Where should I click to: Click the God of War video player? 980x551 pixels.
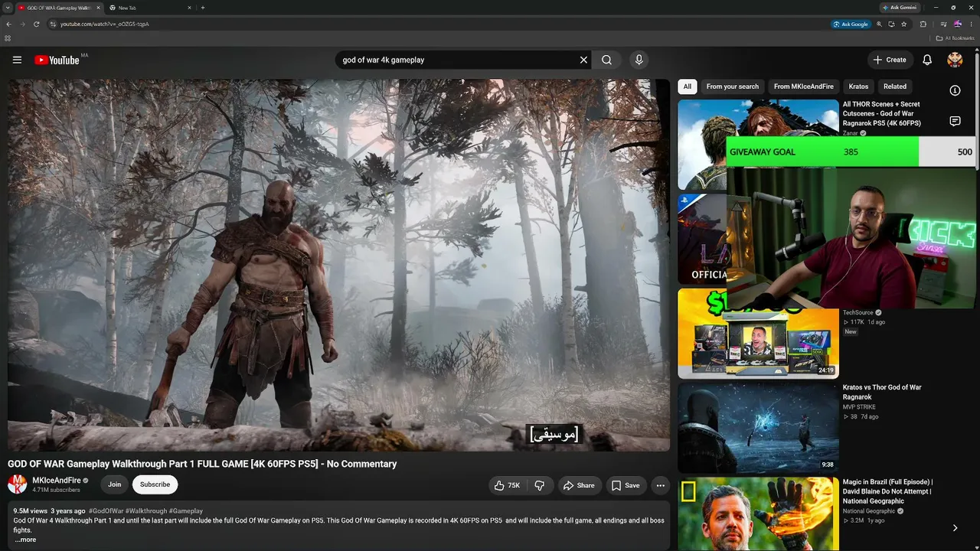(x=338, y=265)
